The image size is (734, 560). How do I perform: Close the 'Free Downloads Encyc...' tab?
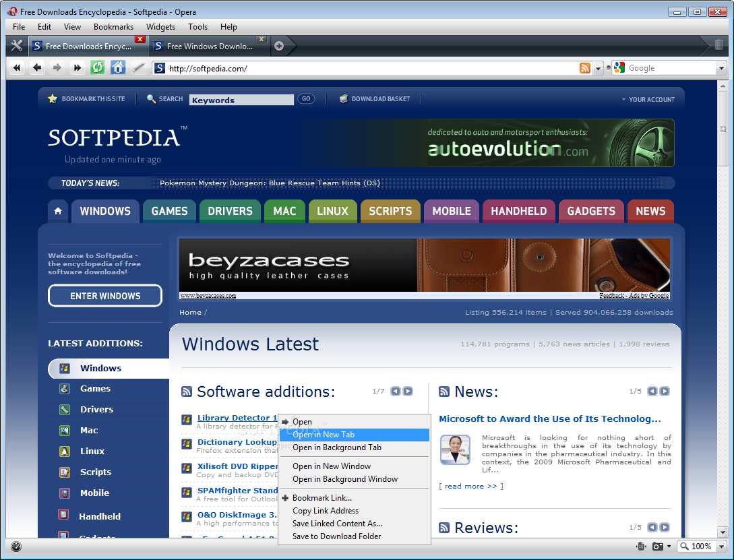[140, 39]
